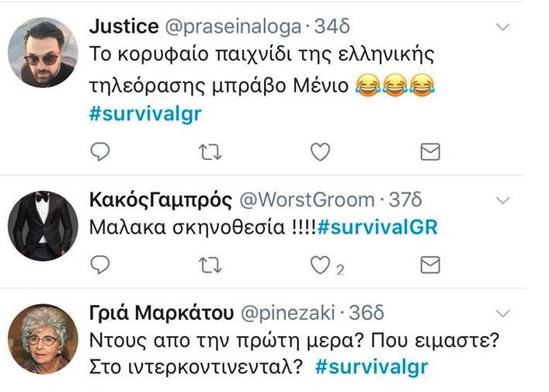This screenshot has width=549, height=392.
Task: Open more options for Γριά Μαρκάτου tweet
Action: [503, 314]
